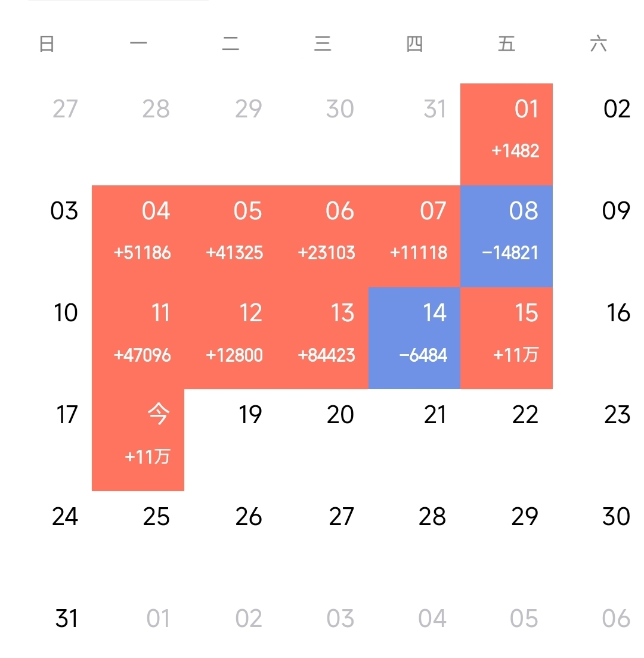644x658 pixels.
Task: Select date 25 in the calendar
Action: tap(156, 517)
